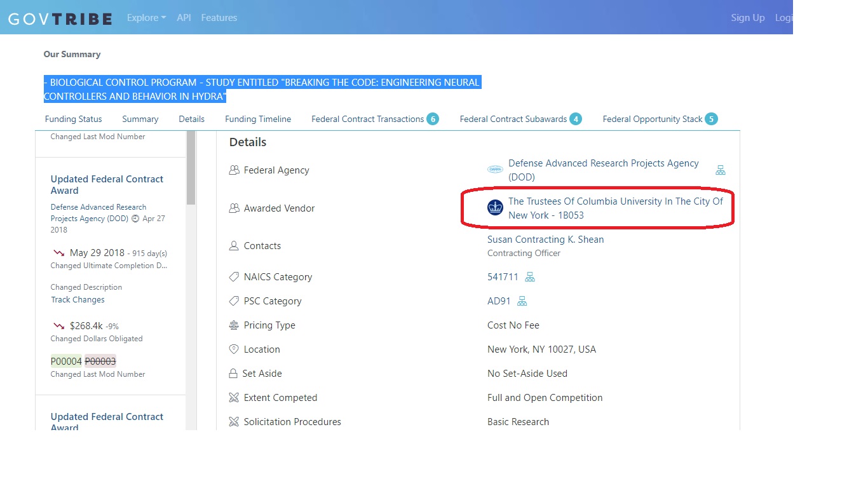The image size is (868, 488).
Task: Switch to the Summary tab
Action: pyautogui.click(x=140, y=119)
